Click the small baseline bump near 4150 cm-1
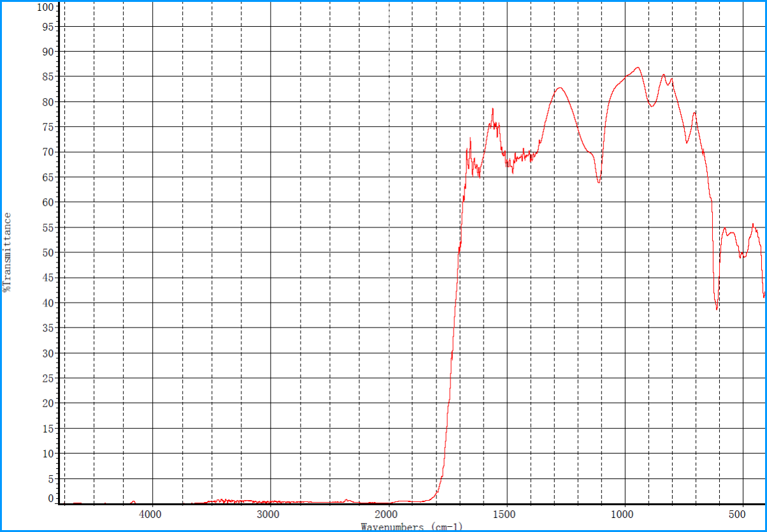767x532 pixels. (133, 501)
